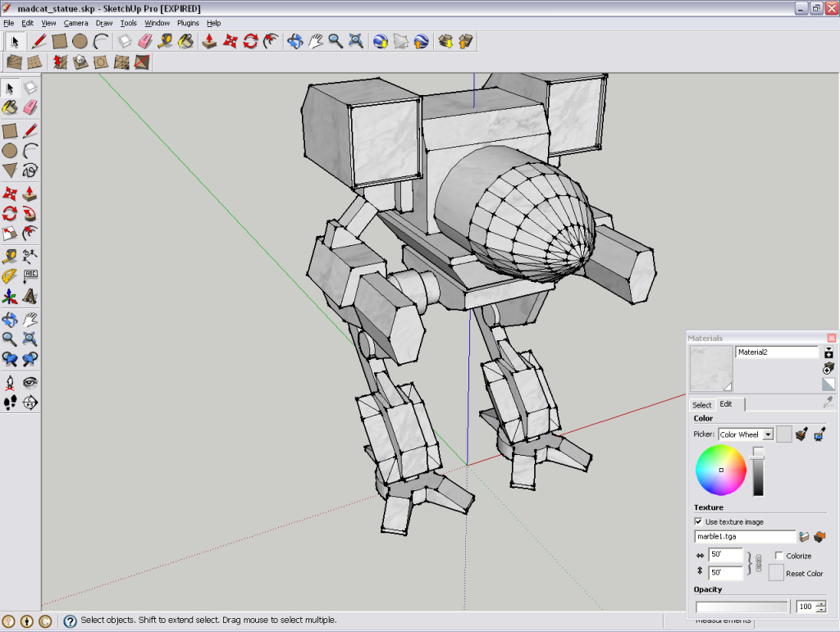Click the Opacity slider bar
The image size is (840, 632).
(742, 607)
